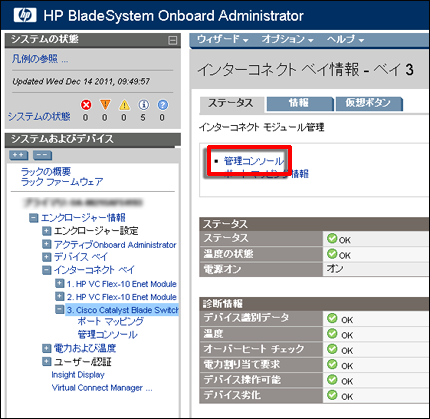This screenshot has height=419, width=430.
Task: Click the 診断情報 table header
Action: click(314, 304)
